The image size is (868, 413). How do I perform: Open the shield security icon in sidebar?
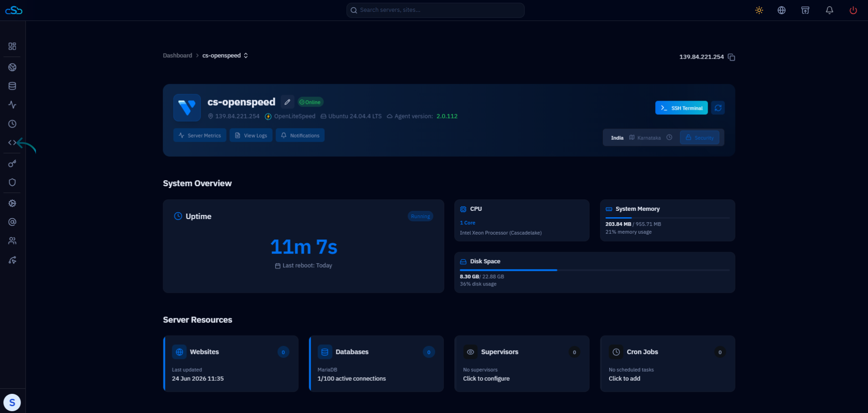pos(12,182)
